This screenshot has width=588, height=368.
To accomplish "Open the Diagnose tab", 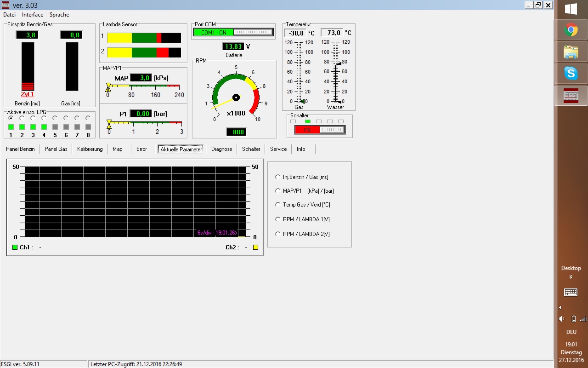I will [x=222, y=149].
